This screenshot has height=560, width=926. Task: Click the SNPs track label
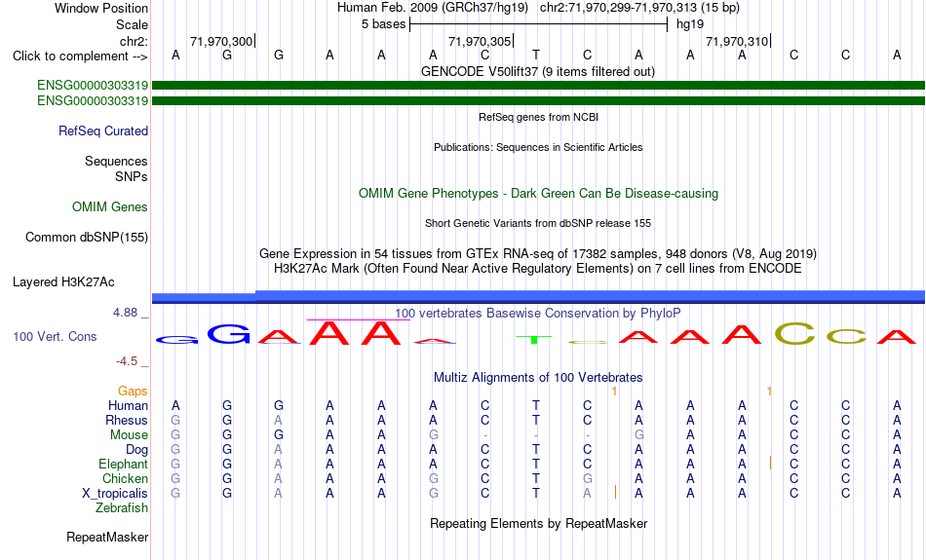click(x=132, y=176)
